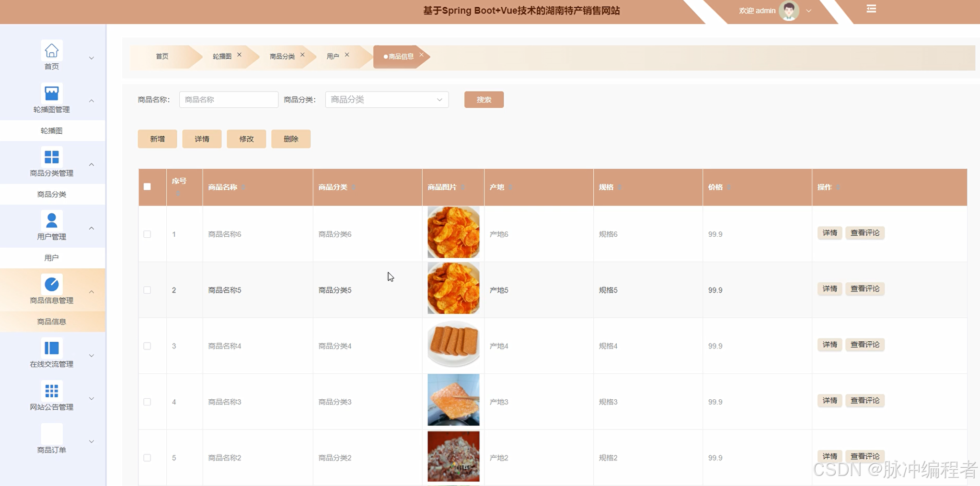The width and height of the screenshot is (980, 486).
Task: Check the row for 商品名称3
Action: click(147, 402)
